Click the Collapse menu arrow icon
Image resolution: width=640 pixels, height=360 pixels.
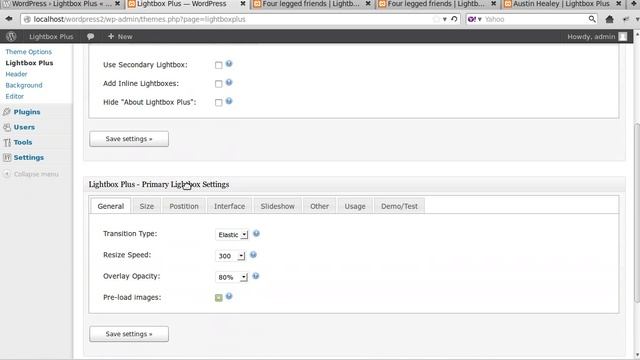7,174
